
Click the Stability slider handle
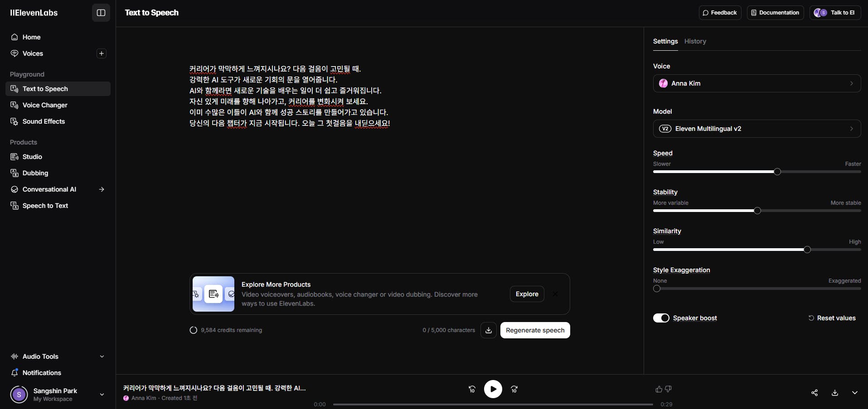(x=757, y=211)
